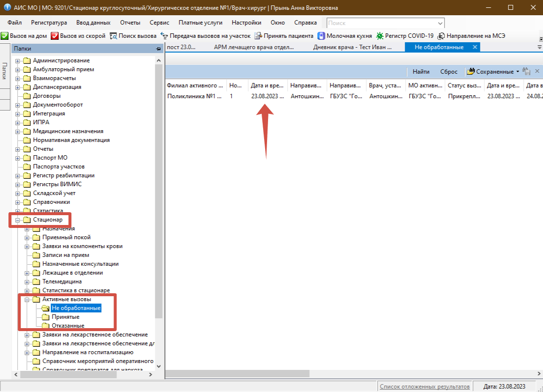Click the 'Молочная кухня' icon
This screenshot has height=392, width=543.
(321, 36)
